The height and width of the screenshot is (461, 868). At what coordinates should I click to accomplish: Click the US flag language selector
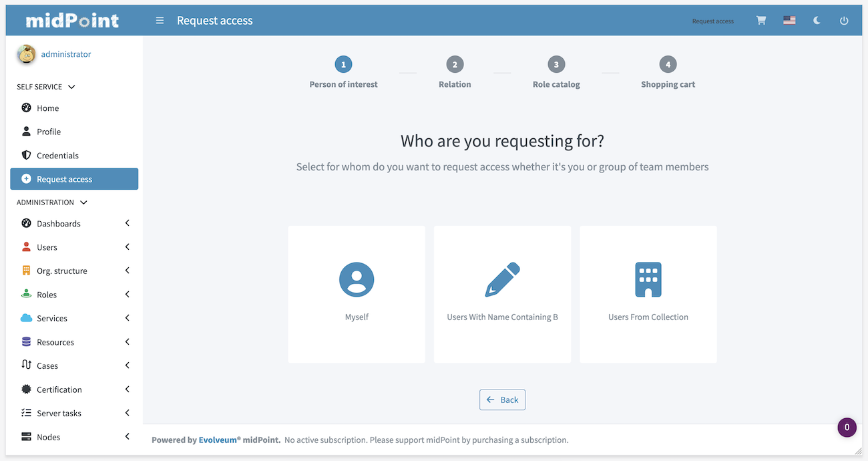click(789, 21)
